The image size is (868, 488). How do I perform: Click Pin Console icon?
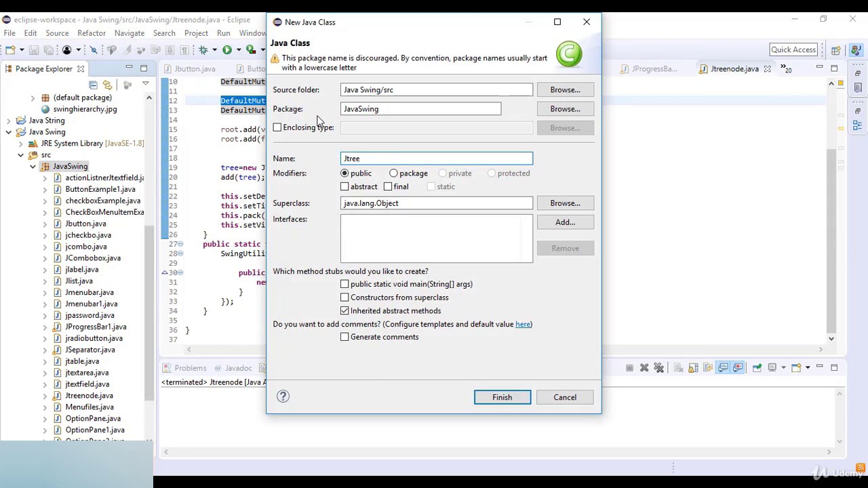tap(757, 367)
